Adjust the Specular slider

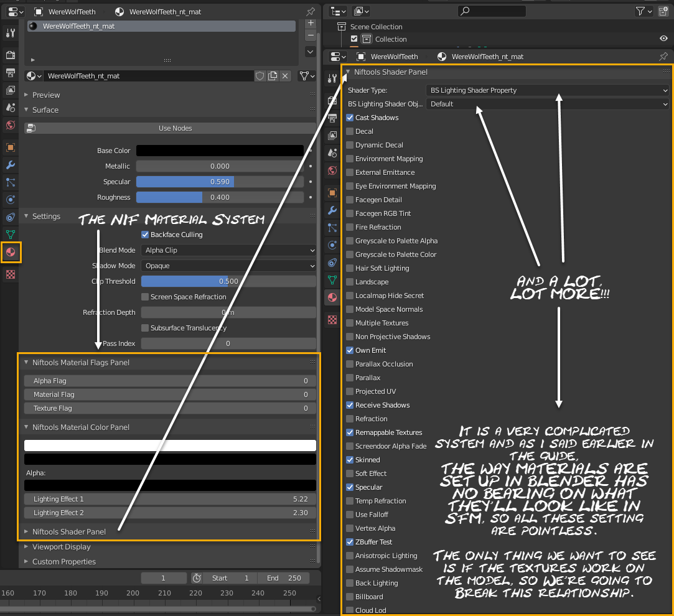click(220, 182)
